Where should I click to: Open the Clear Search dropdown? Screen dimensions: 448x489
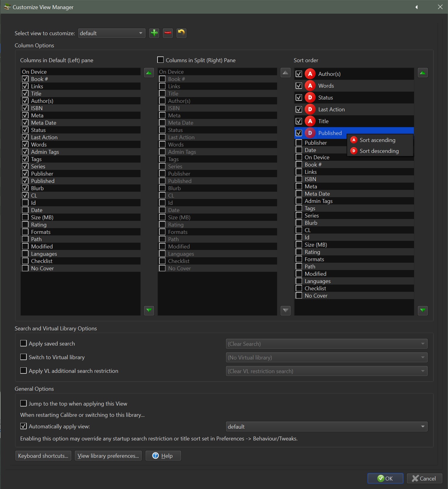coord(327,344)
